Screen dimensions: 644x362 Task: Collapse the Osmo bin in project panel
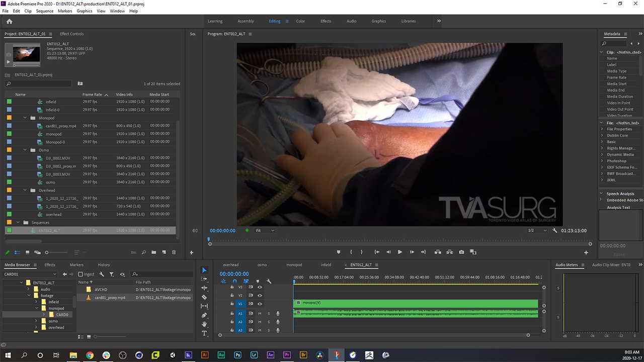coord(26,150)
